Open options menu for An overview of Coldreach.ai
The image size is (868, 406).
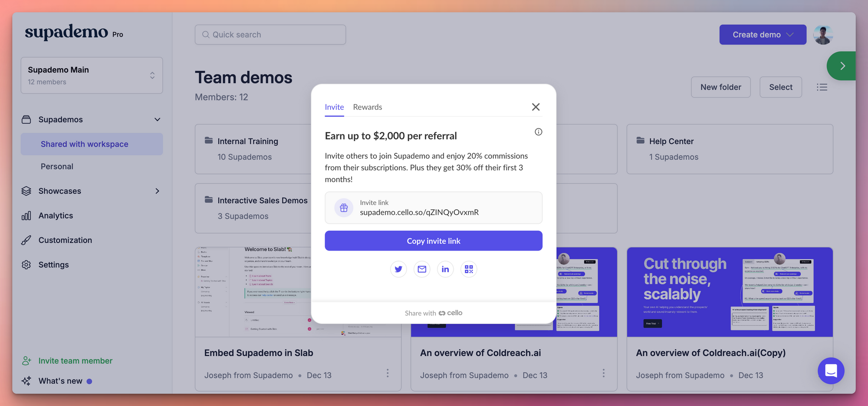(x=603, y=373)
